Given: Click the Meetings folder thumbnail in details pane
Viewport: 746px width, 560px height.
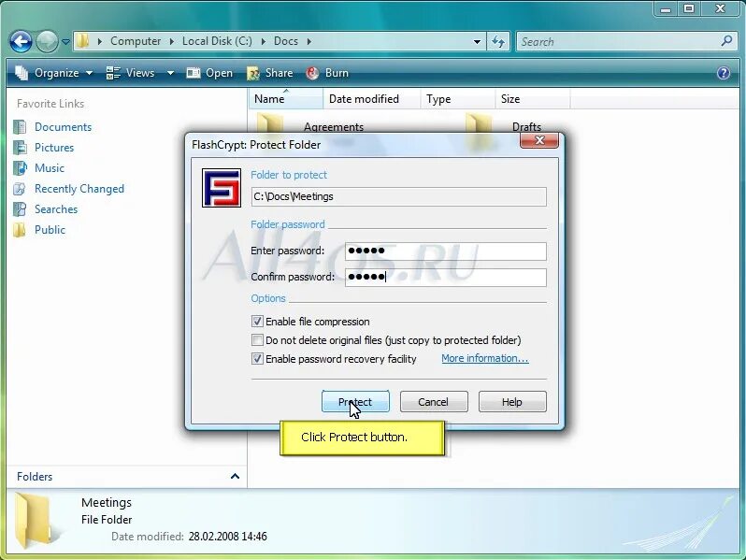Looking at the screenshot, I should click(x=34, y=520).
